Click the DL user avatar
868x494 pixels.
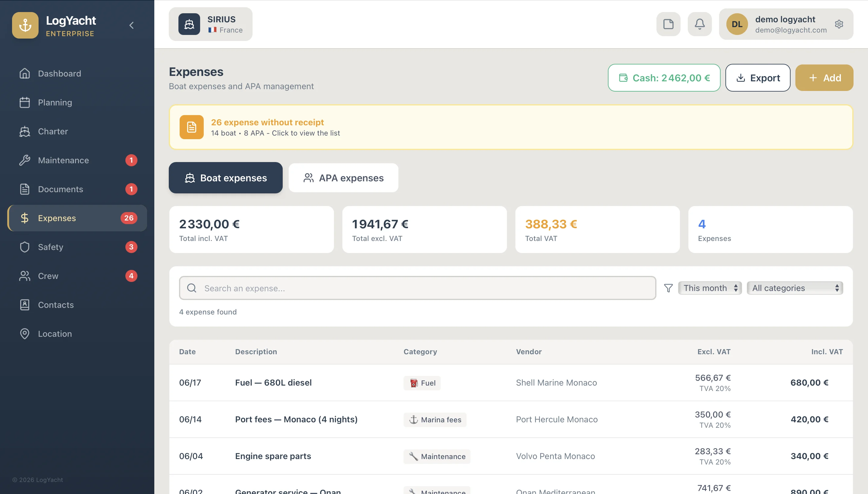tap(737, 24)
